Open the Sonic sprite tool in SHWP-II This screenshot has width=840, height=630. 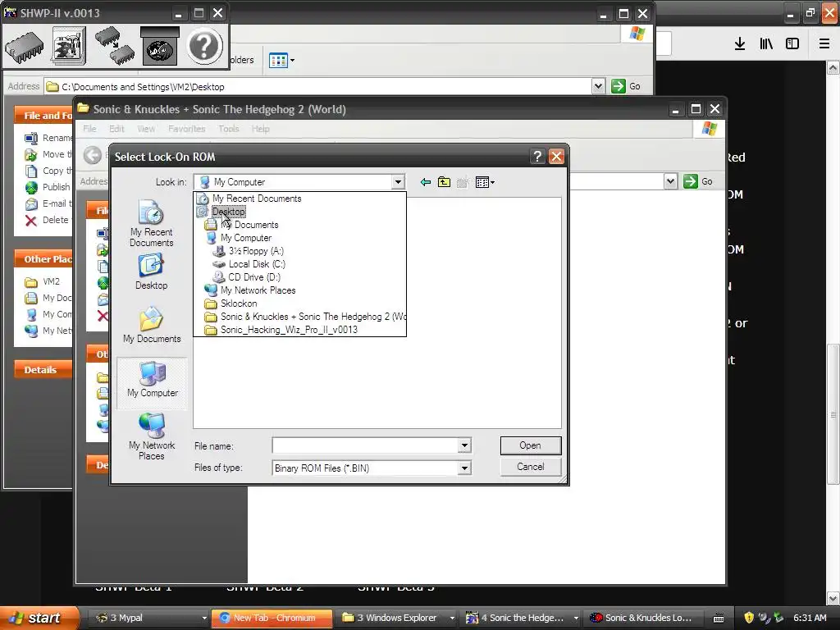tap(69, 47)
